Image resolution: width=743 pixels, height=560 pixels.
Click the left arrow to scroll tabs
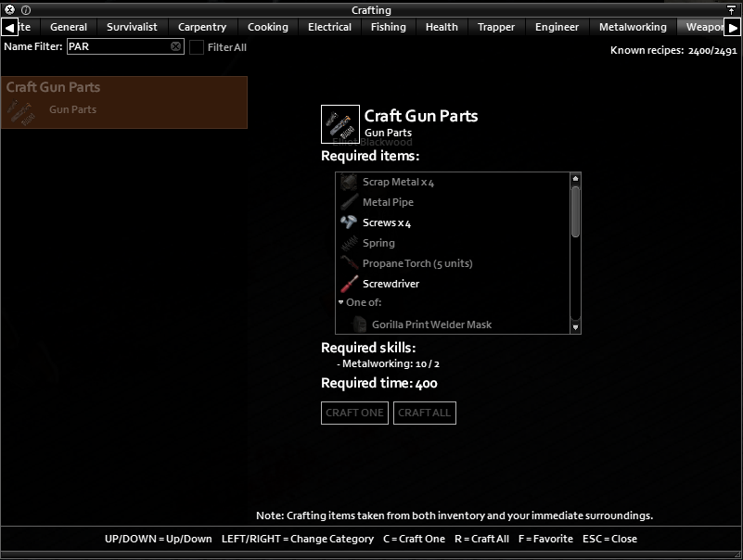[x=9, y=27]
